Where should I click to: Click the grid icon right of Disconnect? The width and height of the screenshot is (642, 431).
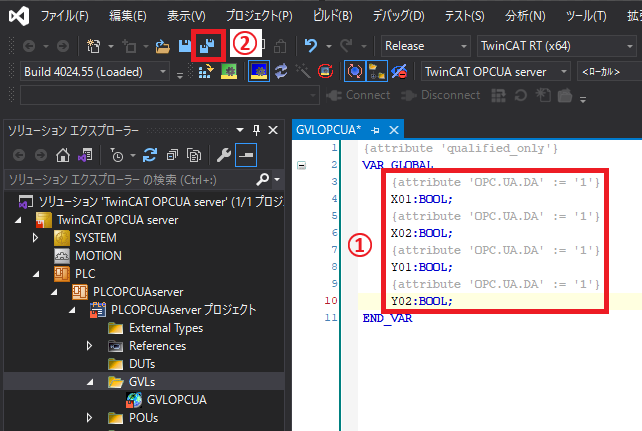[x=498, y=95]
